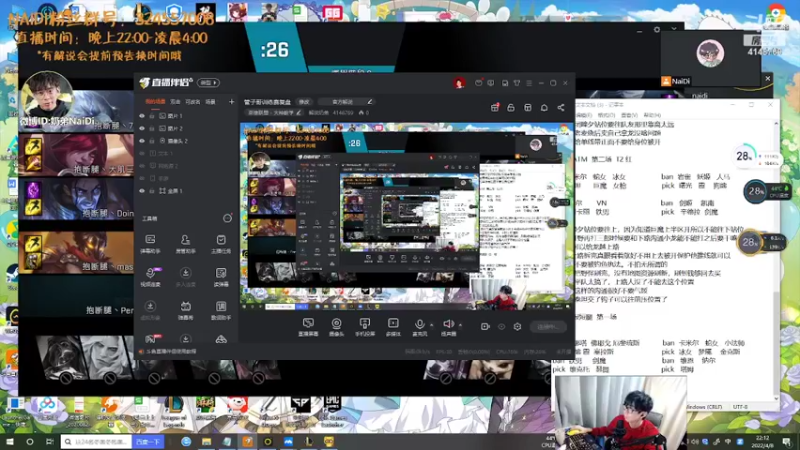The width and height of the screenshot is (800, 450).
Task: Click the start streaming button
Action: (x=548, y=327)
